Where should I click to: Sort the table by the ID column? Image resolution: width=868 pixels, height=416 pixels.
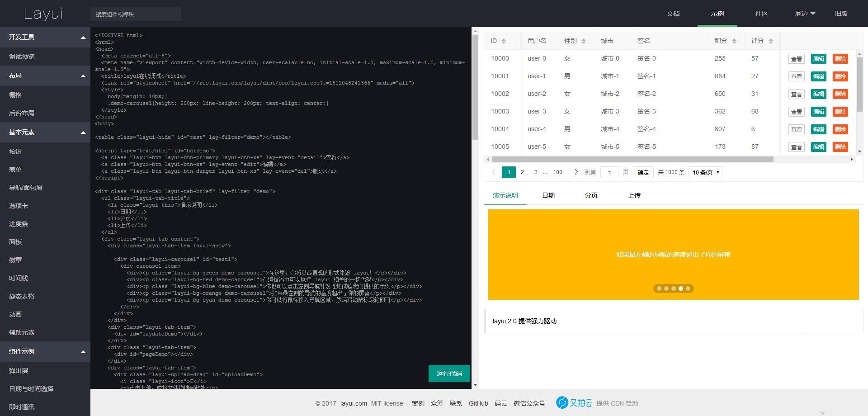pos(503,41)
